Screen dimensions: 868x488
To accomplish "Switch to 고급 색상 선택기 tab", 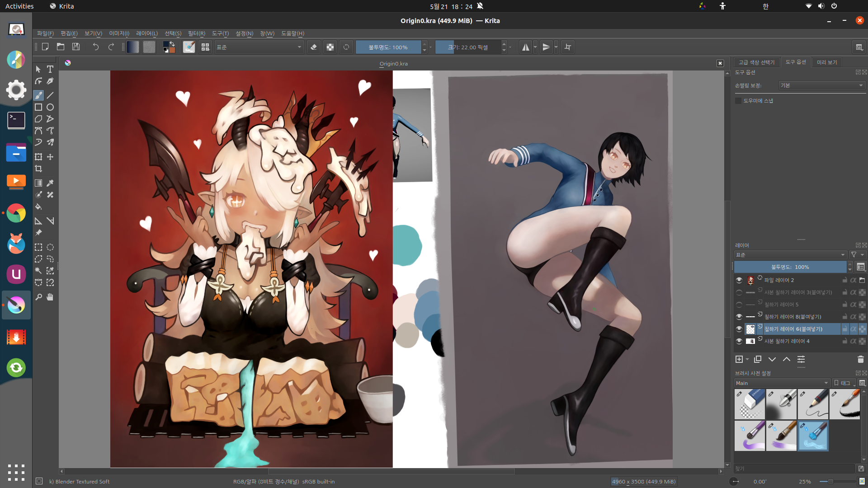I will [757, 62].
